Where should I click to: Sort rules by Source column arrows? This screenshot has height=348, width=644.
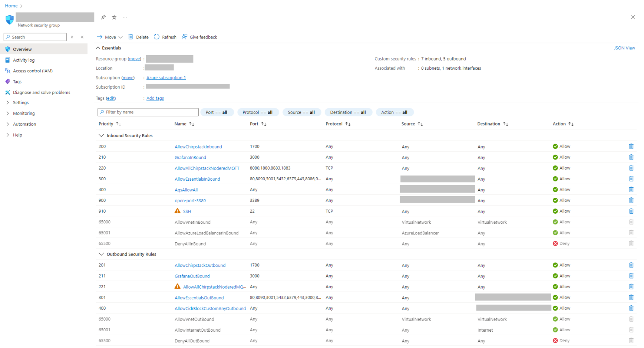[x=420, y=124]
